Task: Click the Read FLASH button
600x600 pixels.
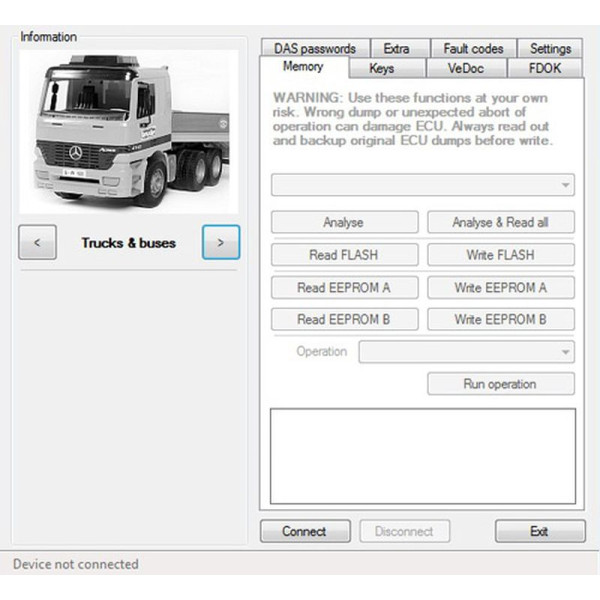Action: [344, 255]
